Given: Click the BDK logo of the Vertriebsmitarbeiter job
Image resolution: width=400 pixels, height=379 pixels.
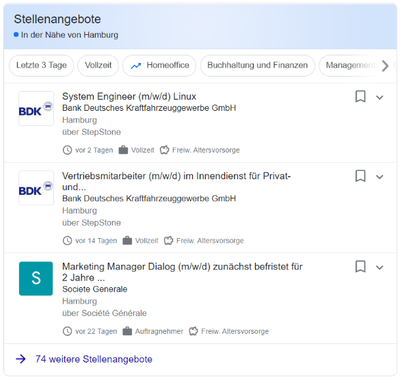Looking at the screenshot, I should pyautogui.click(x=36, y=188).
